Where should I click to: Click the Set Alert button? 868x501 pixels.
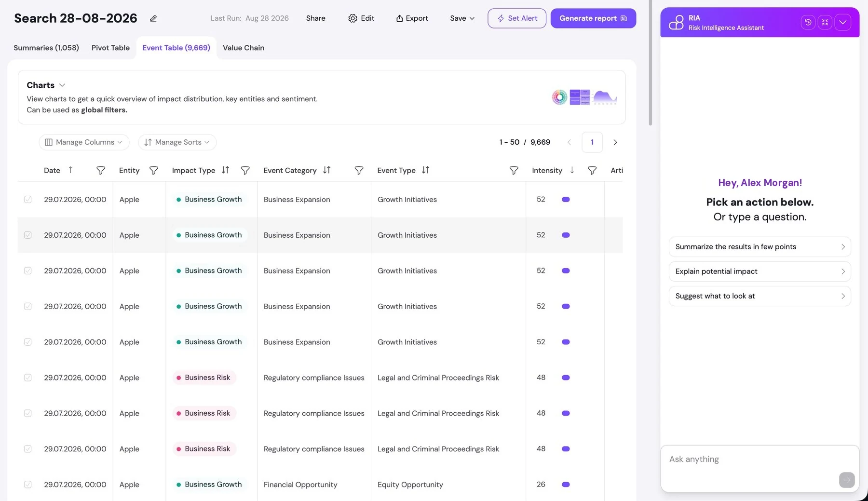517,18
